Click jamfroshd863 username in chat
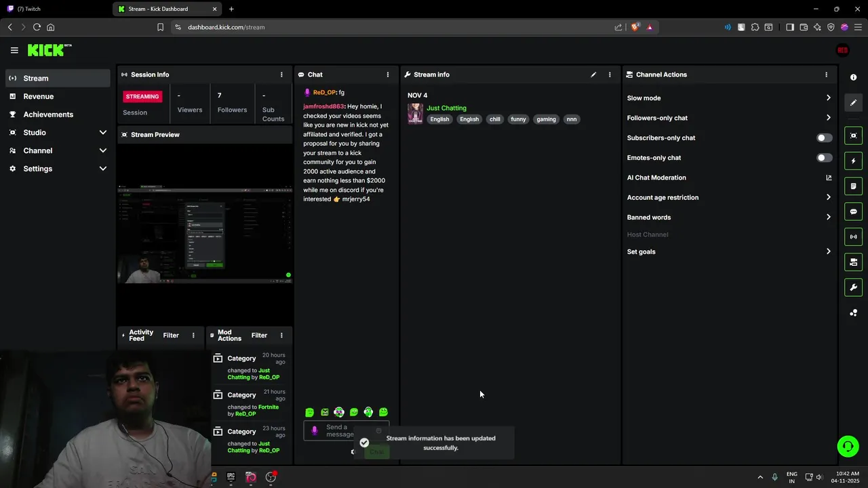This screenshot has height=488, width=868. click(x=323, y=106)
